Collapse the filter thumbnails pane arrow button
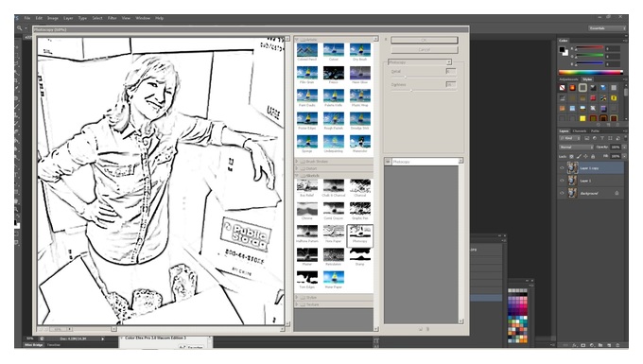Viewport: 643px width, 364px height. pyautogui.click(x=386, y=40)
